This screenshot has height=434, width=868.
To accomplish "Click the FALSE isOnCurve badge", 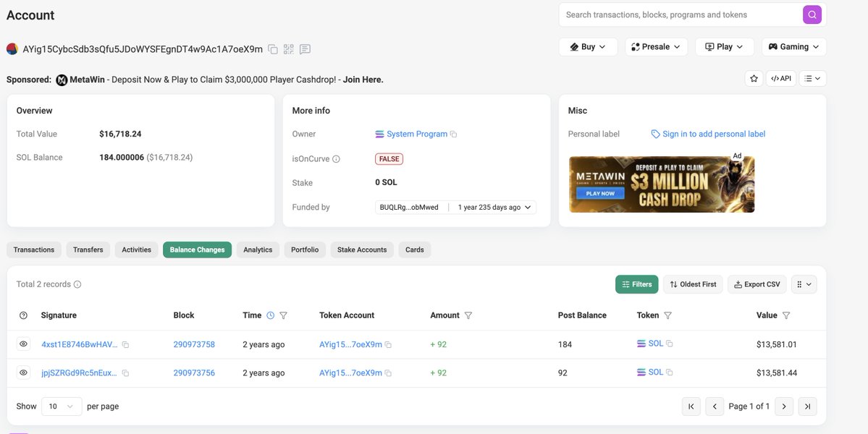I will pyautogui.click(x=389, y=159).
